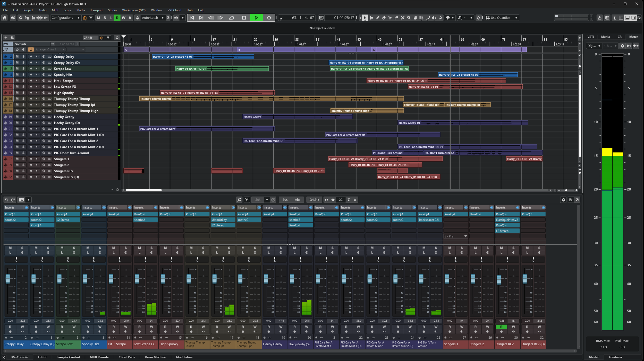Click the Q-Link button
Viewport: 644px width, 361px height.
point(314,200)
